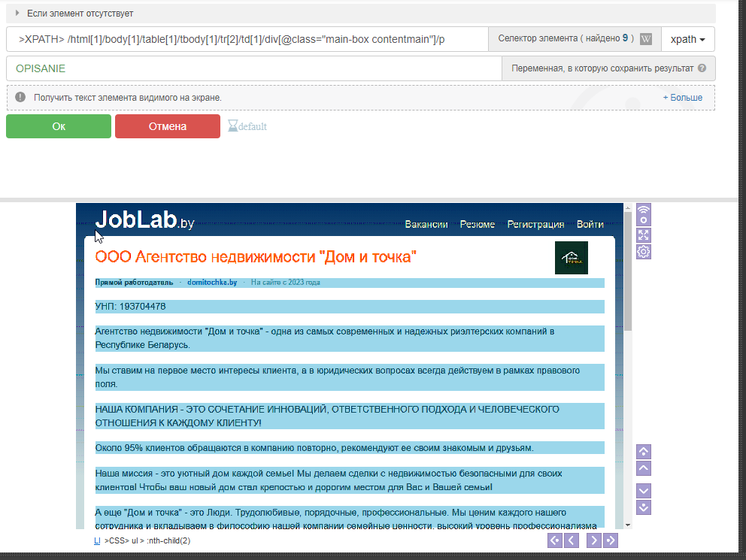Click the scroll up chevron icon
This screenshot has height=560, width=746.
(x=644, y=468)
